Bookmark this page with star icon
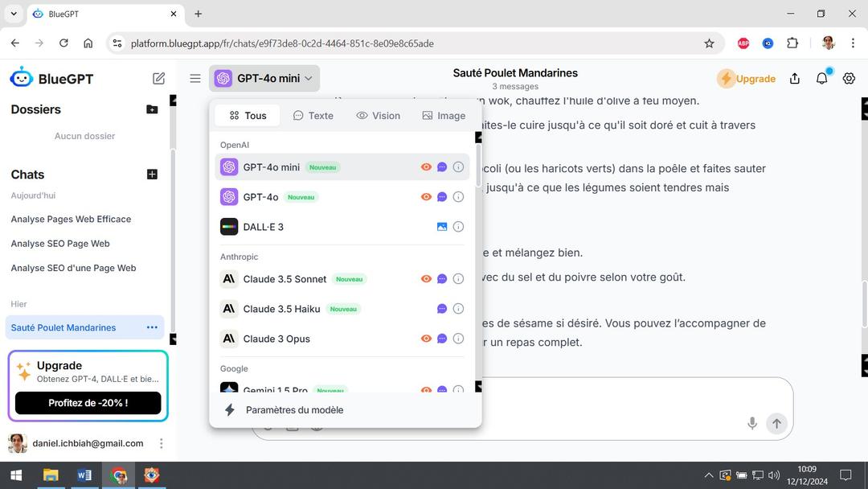 (709, 43)
